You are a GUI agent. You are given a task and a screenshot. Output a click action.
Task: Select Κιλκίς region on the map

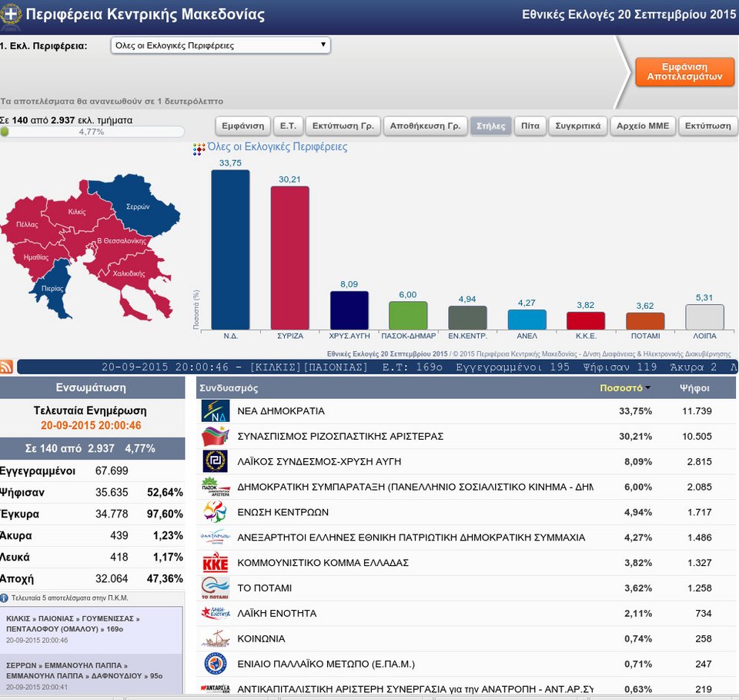point(77,212)
